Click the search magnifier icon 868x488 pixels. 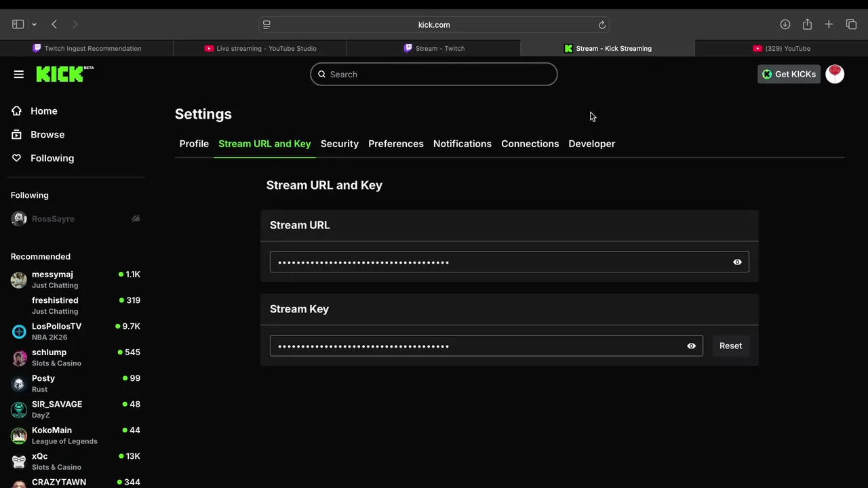pos(322,75)
